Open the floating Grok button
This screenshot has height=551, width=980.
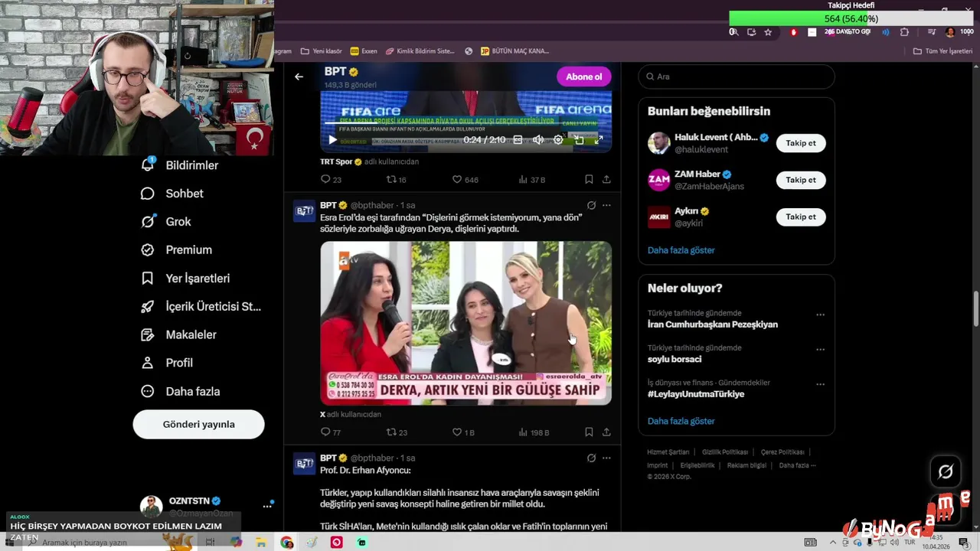[946, 472]
